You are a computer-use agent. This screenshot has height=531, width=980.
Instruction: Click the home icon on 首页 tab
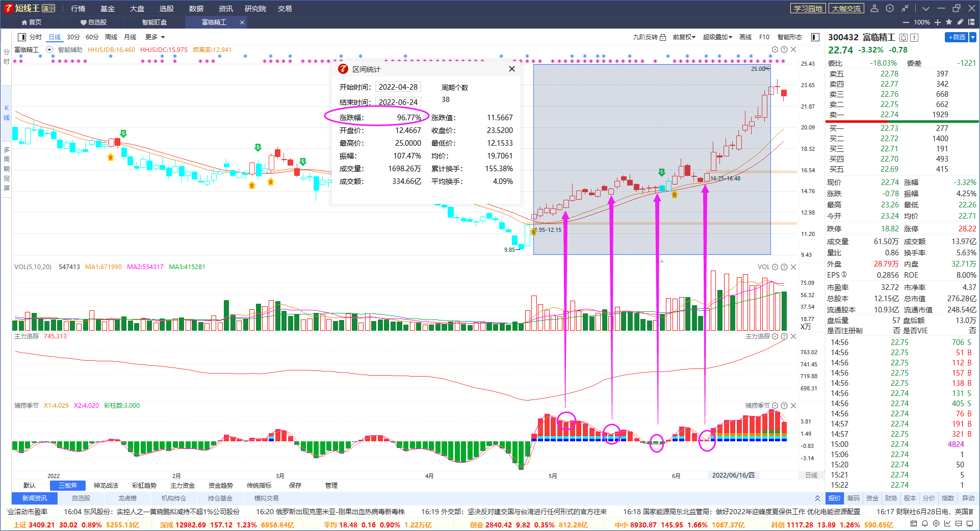(x=24, y=22)
